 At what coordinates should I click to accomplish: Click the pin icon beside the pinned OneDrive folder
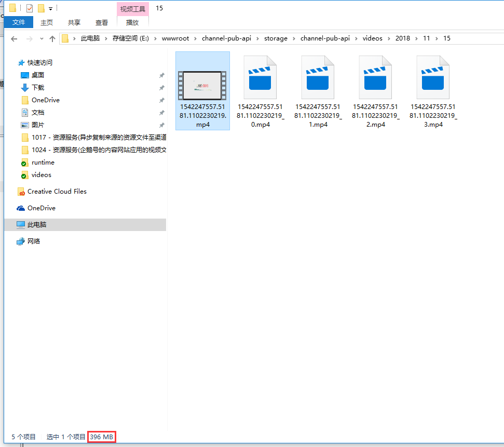(x=161, y=100)
